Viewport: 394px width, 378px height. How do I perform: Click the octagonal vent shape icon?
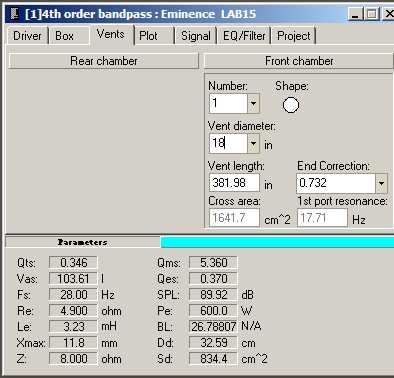(291, 105)
